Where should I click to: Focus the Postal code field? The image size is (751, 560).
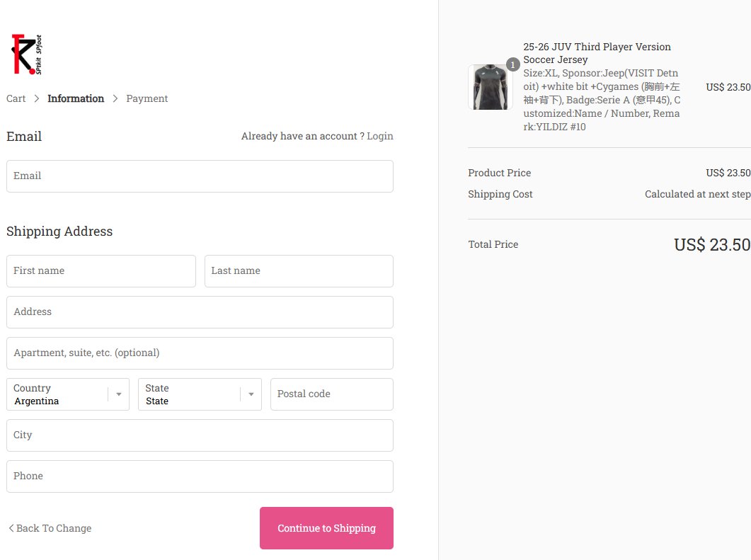332,394
